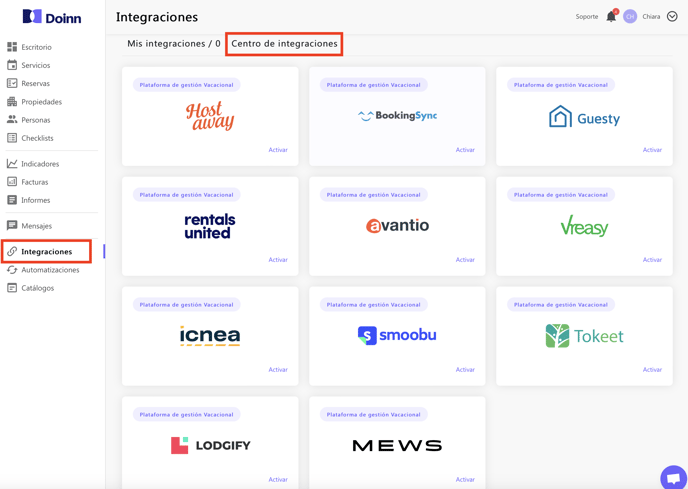Click the MEWS logo
The width and height of the screenshot is (688, 489).
397,446
